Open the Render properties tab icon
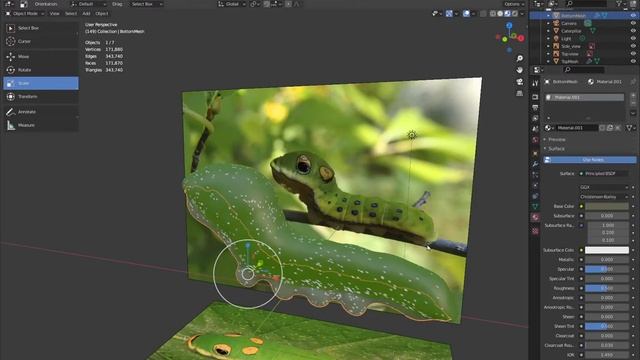Viewport: 640px width, 360px height. [x=535, y=97]
